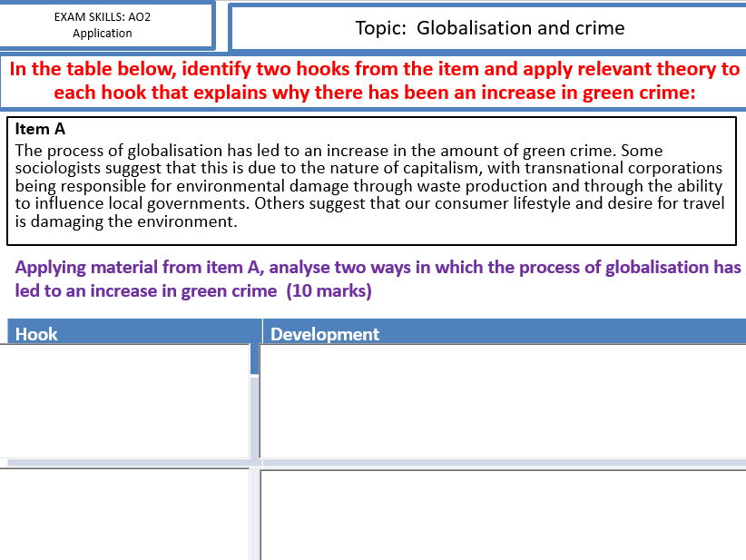746x560 pixels.
Task: Select the 'EXAM SKILLS: AO2 Application' box
Action: click(105, 25)
